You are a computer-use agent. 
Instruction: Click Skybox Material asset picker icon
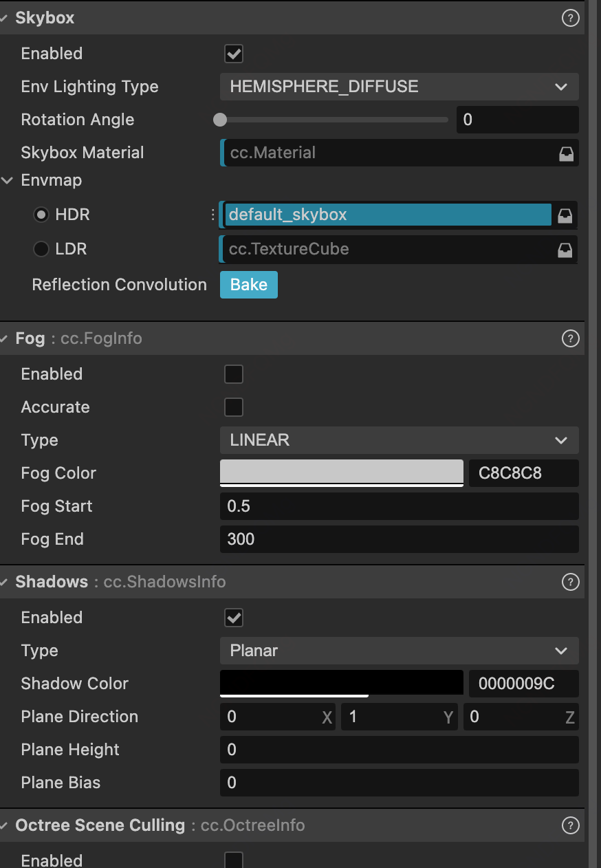pyautogui.click(x=566, y=153)
